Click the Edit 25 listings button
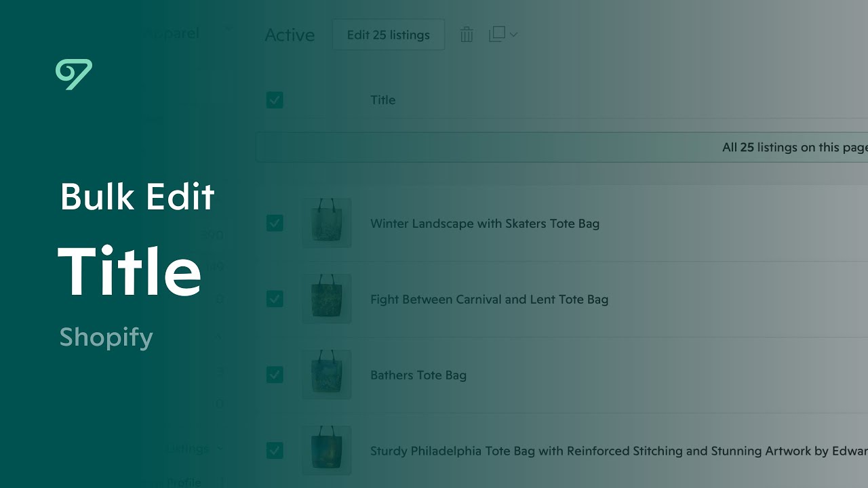The image size is (868, 488). point(389,35)
